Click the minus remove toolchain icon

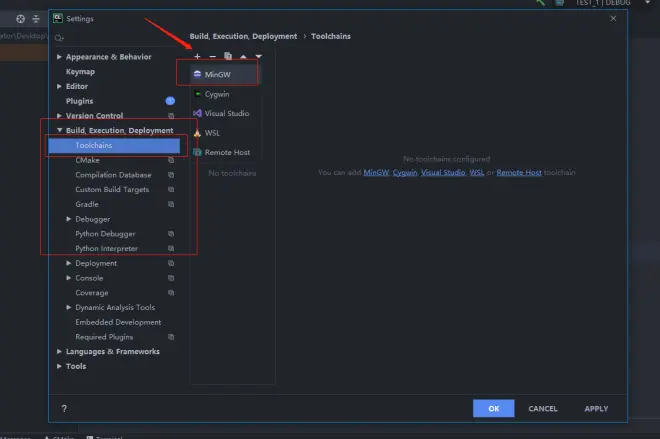coord(213,56)
